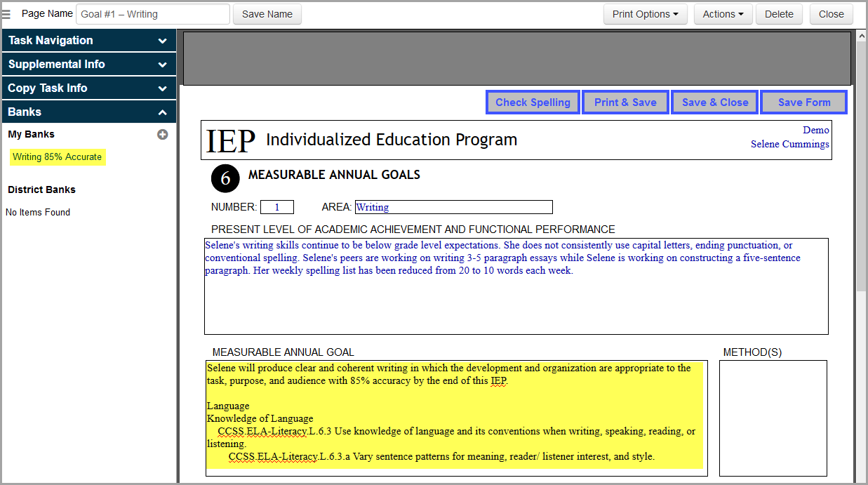Expand the Copy Task Info section
Screen dimensions: 868x485
click(88, 88)
